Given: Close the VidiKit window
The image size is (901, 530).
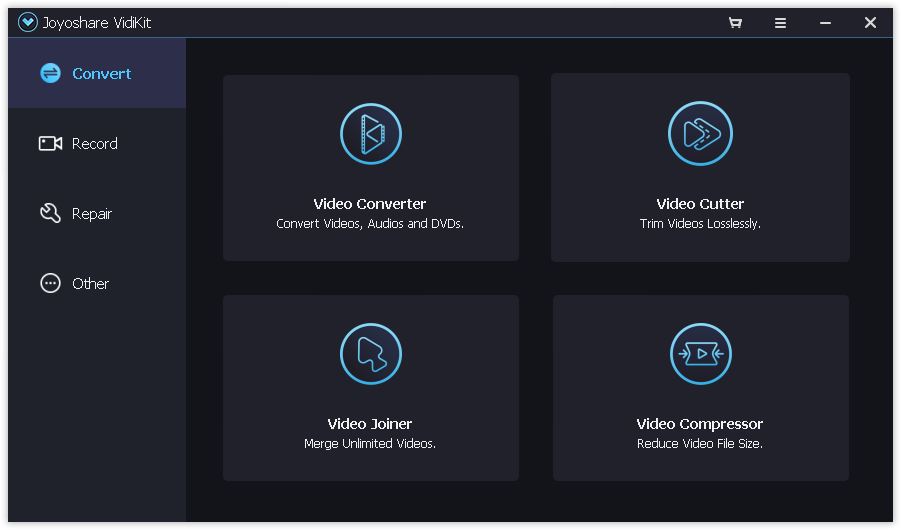Looking at the screenshot, I should (x=870, y=22).
